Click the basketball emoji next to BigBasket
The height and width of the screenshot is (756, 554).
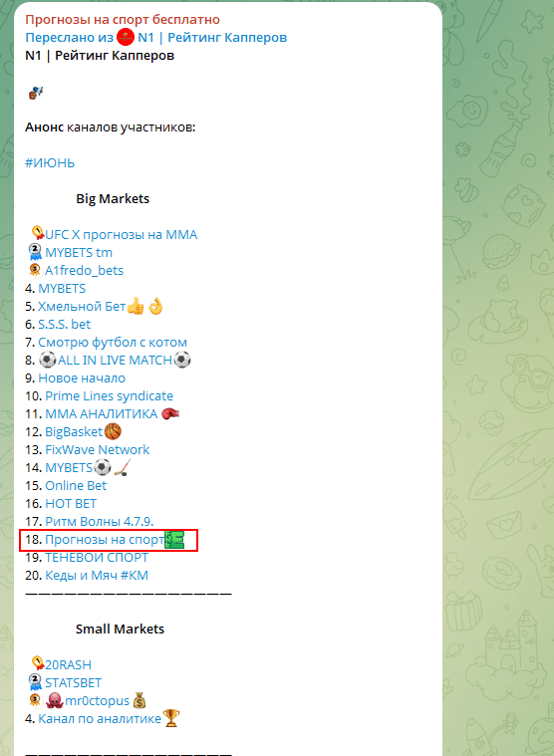[x=113, y=431]
